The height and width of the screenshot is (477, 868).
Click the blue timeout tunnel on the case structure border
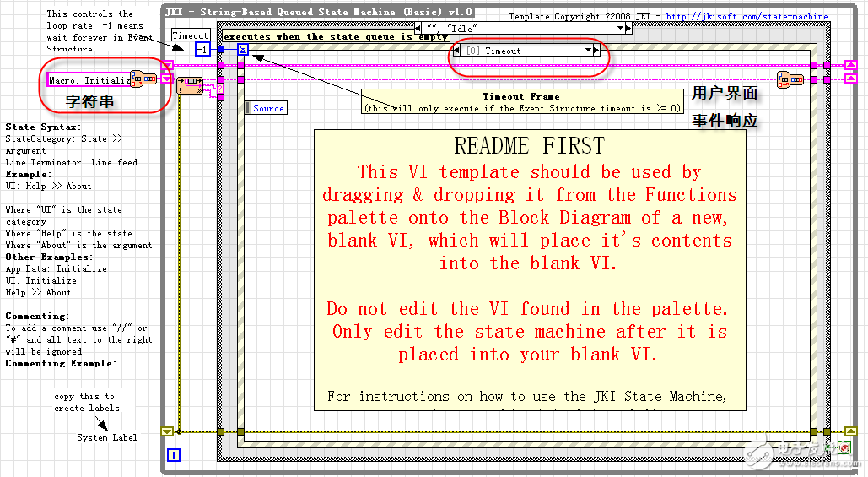tap(220, 50)
